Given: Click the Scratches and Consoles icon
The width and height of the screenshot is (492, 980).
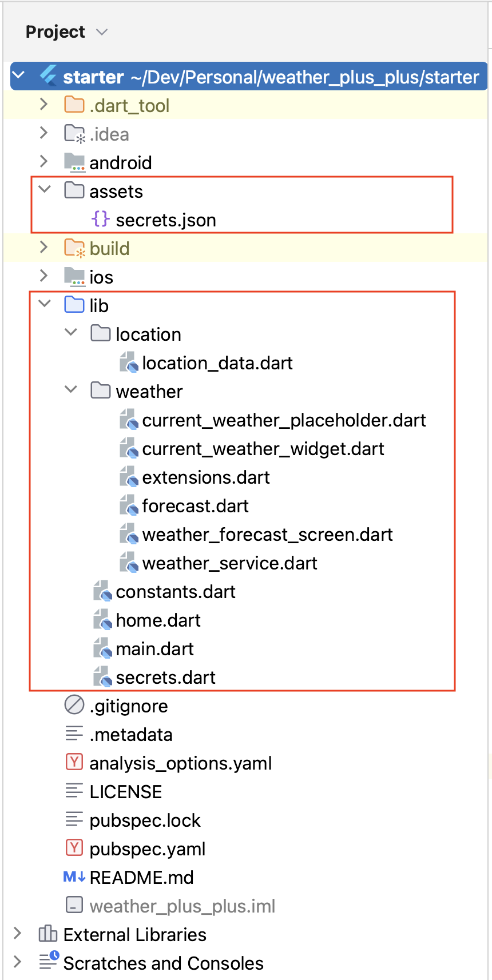Looking at the screenshot, I should pyautogui.click(x=49, y=961).
